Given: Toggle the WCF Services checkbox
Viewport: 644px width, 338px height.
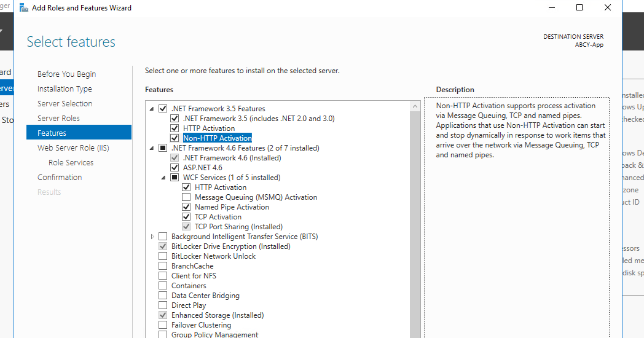Looking at the screenshot, I should pyautogui.click(x=175, y=178).
